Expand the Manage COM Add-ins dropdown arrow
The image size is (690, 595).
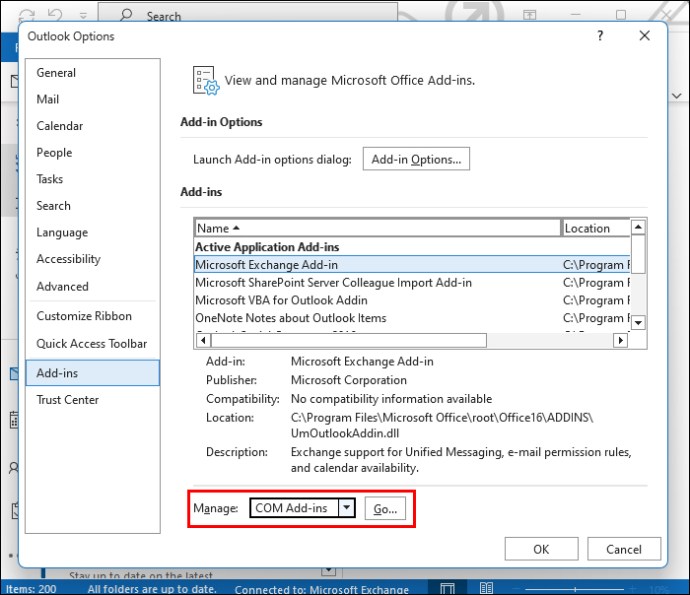click(347, 508)
